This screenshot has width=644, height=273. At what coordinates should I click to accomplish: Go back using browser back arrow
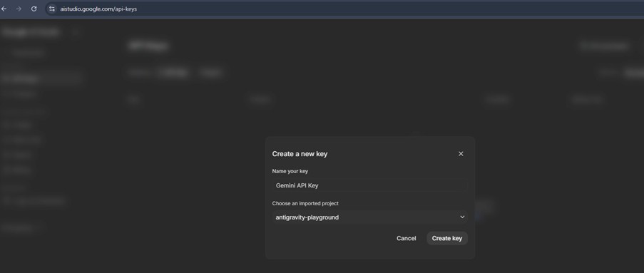tap(4, 9)
